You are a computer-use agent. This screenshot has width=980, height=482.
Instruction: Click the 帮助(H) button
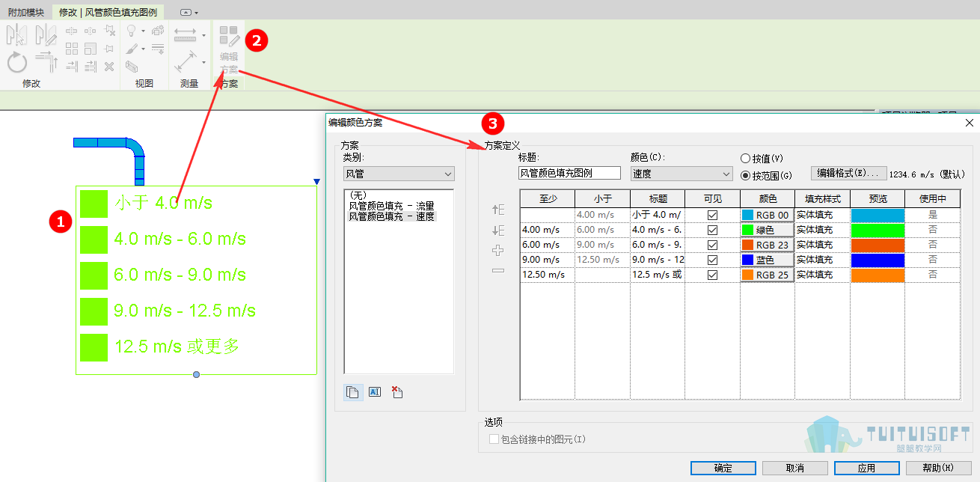pyautogui.click(x=938, y=468)
